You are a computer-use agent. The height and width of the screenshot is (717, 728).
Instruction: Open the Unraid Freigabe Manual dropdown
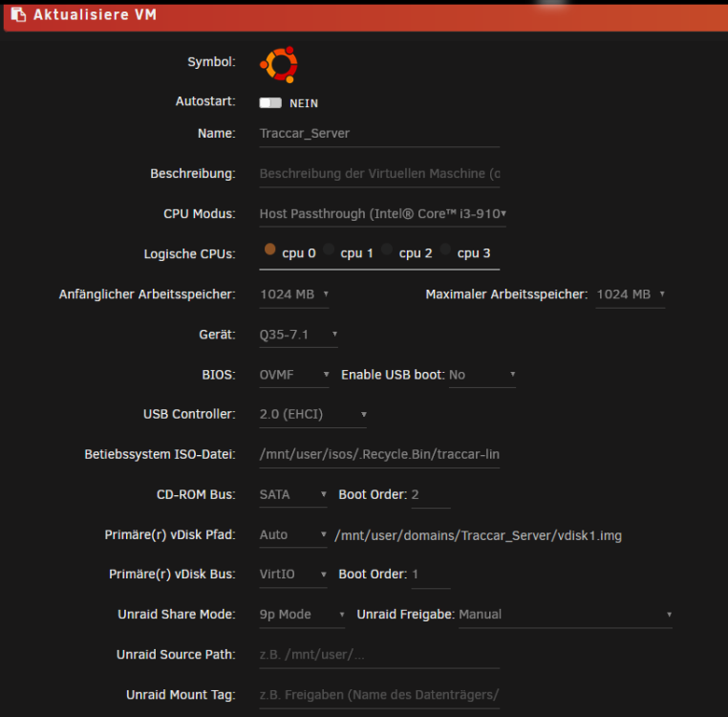click(566, 615)
